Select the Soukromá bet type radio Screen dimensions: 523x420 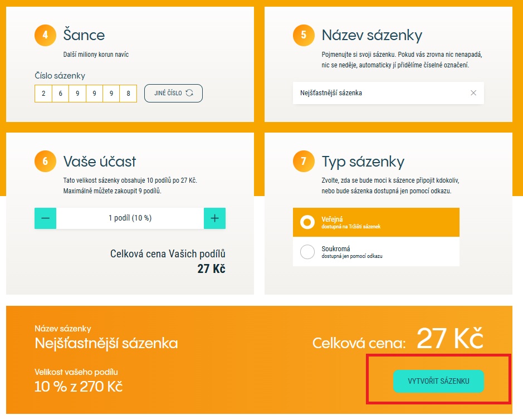tap(307, 252)
